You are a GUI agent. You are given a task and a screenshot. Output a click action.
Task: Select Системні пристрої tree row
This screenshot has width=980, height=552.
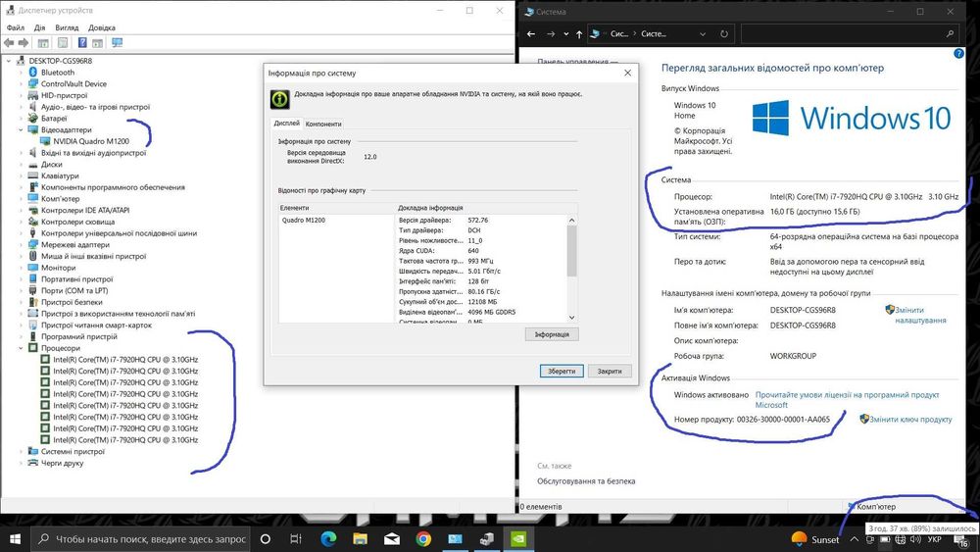tap(73, 451)
